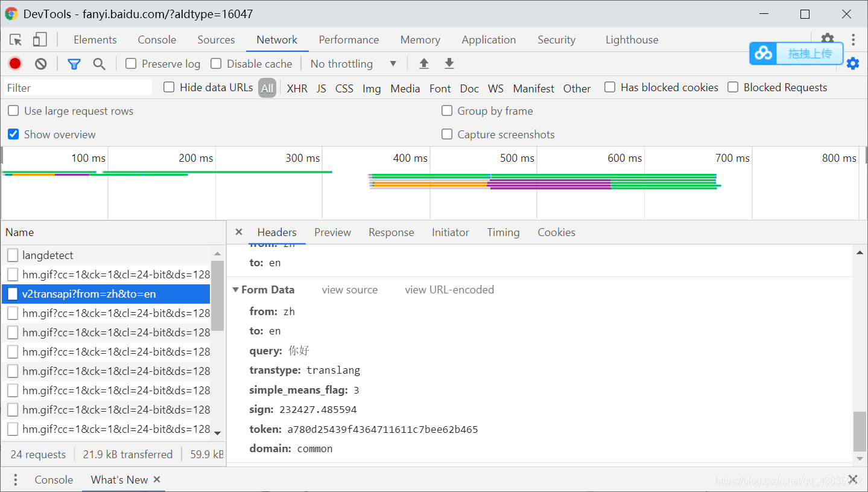
Task: Enable Group by frame
Action: pyautogui.click(x=447, y=110)
